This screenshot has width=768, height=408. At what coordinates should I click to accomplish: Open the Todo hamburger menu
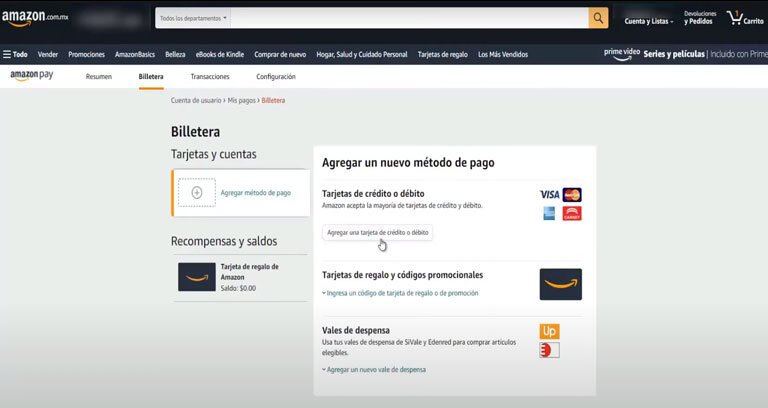[15, 54]
